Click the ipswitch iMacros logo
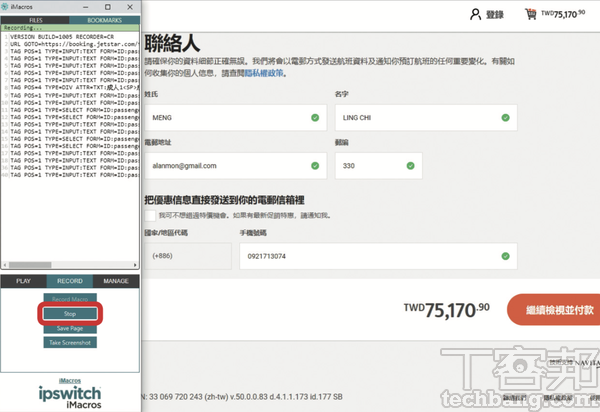The image size is (600, 412). 70,397
